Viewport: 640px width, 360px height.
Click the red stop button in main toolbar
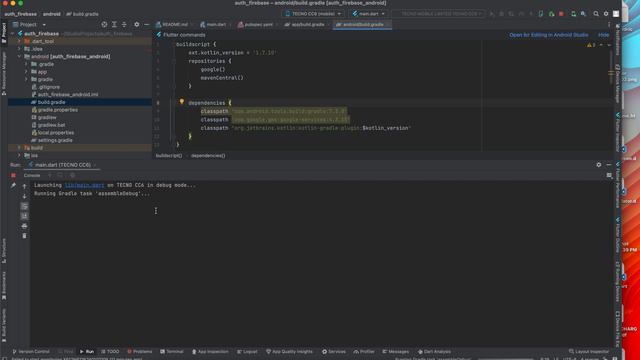pos(561,14)
